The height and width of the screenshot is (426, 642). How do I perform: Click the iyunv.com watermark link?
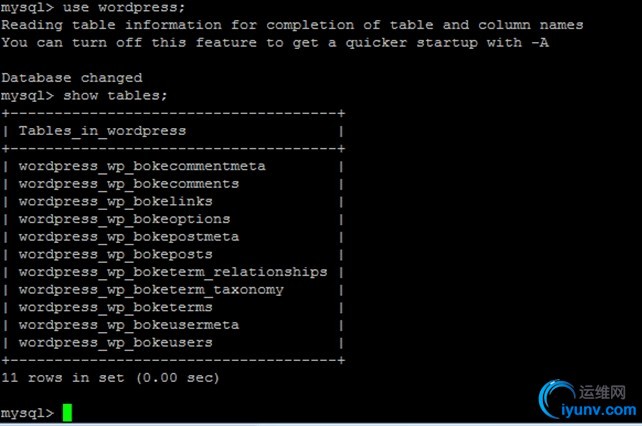coord(601,410)
